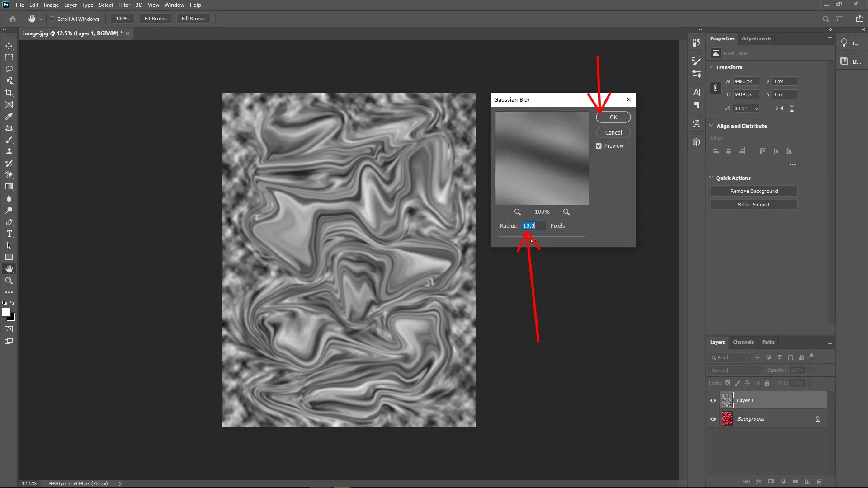The image size is (868, 488).
Task: Collapse the Transform section
Action: [711, 67]
